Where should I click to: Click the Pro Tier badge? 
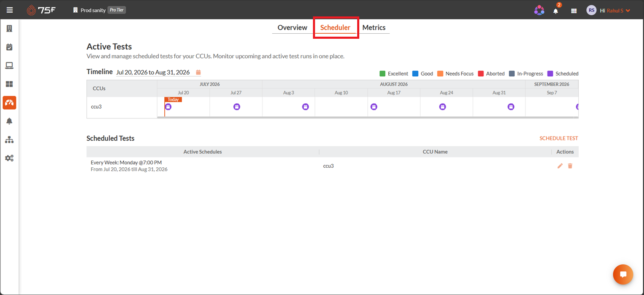click(x=117, y=10)
